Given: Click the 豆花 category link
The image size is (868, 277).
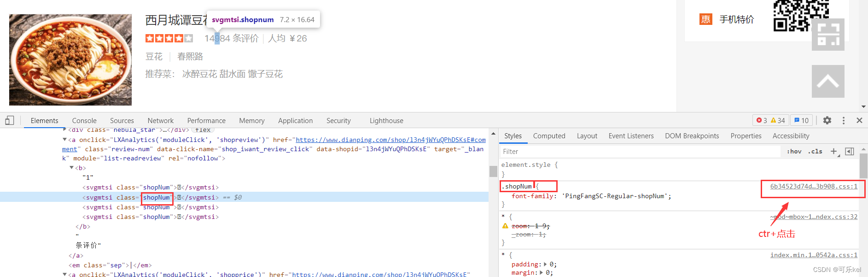Looking at the screenshot, I should [154, 56].
